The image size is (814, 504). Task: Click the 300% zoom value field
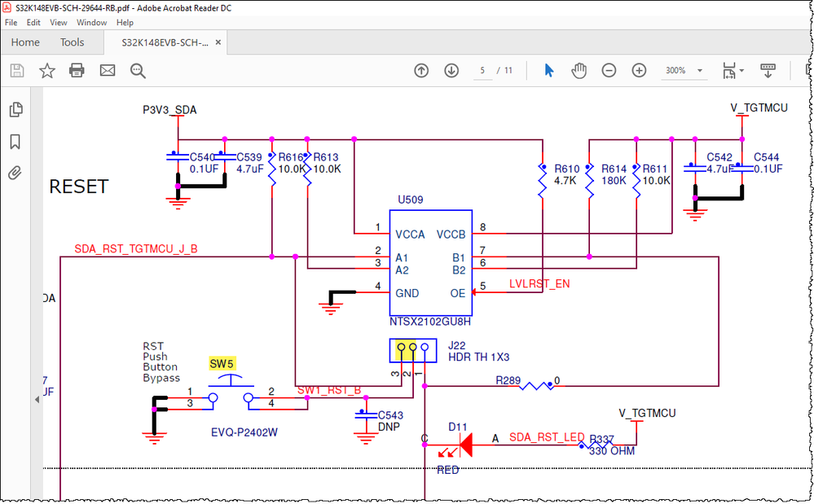(x=676, y=71)
